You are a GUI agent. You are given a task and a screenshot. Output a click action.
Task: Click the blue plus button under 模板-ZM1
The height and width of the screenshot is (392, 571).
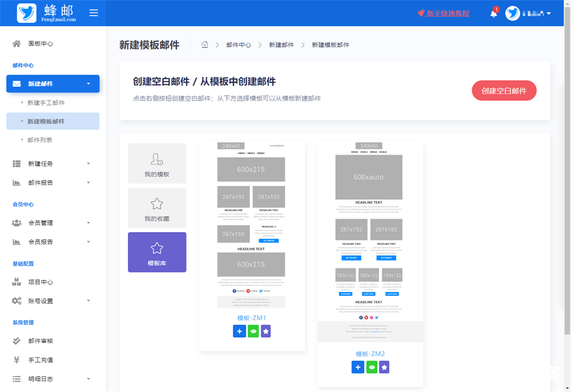[239, 331]
